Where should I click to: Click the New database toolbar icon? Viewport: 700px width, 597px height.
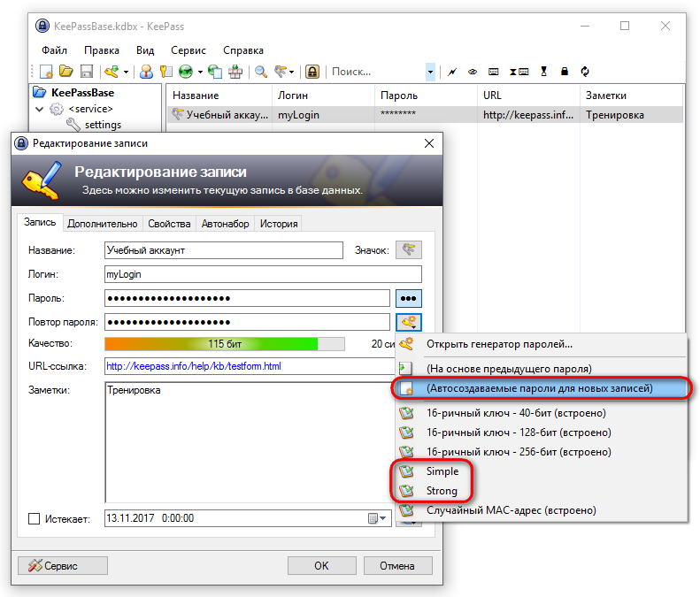click(x=46, y=72)
